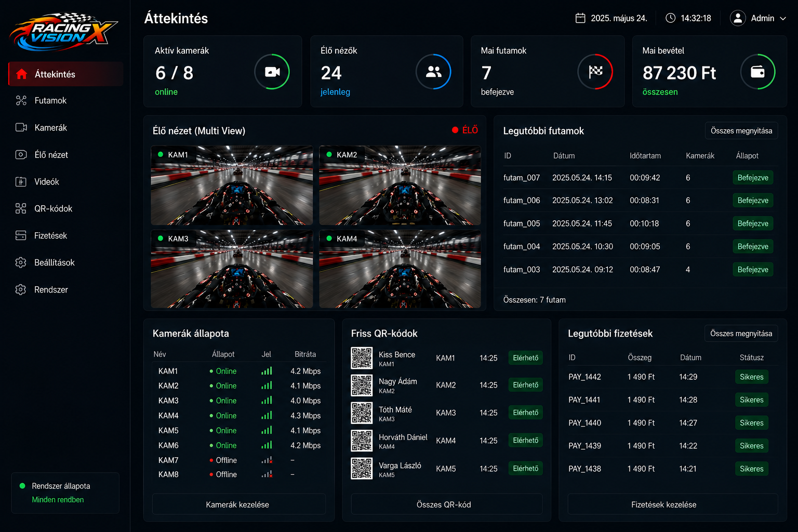Click the people icon in Élő nézők card
Image resolution: width=798 pixels, height=532 pixels.
[434, 72]
